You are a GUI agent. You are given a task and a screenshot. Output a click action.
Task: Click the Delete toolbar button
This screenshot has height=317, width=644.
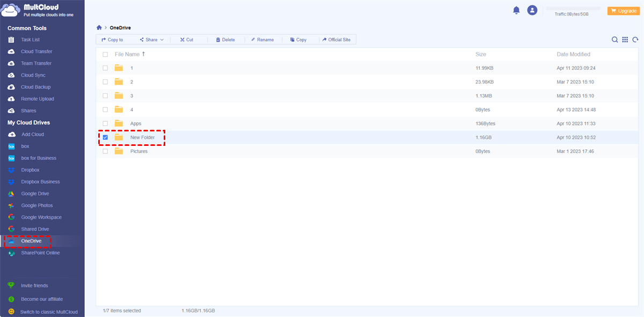pos(225,40)
